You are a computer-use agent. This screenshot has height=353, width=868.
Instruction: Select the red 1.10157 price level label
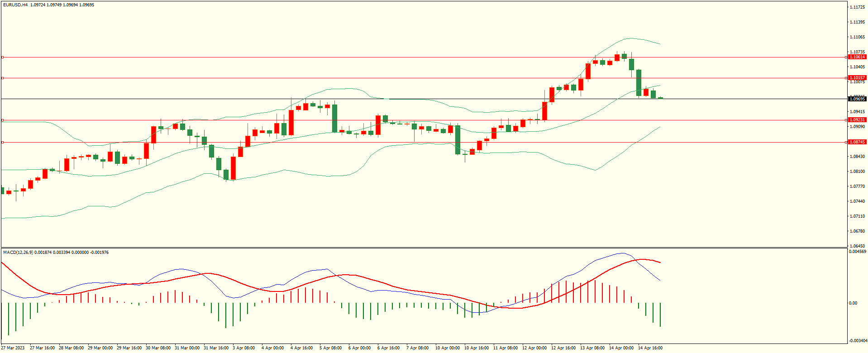click(x=857, y=78)
